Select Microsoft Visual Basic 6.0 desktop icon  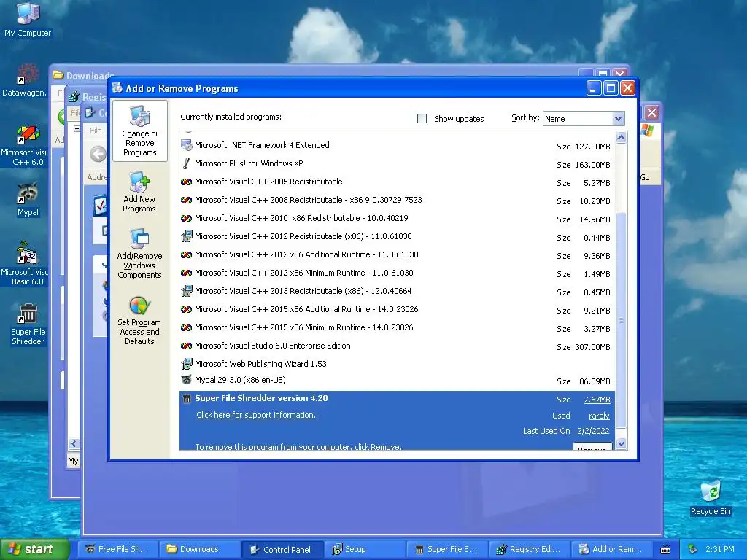pyautogui.click(x=27, y=253)
